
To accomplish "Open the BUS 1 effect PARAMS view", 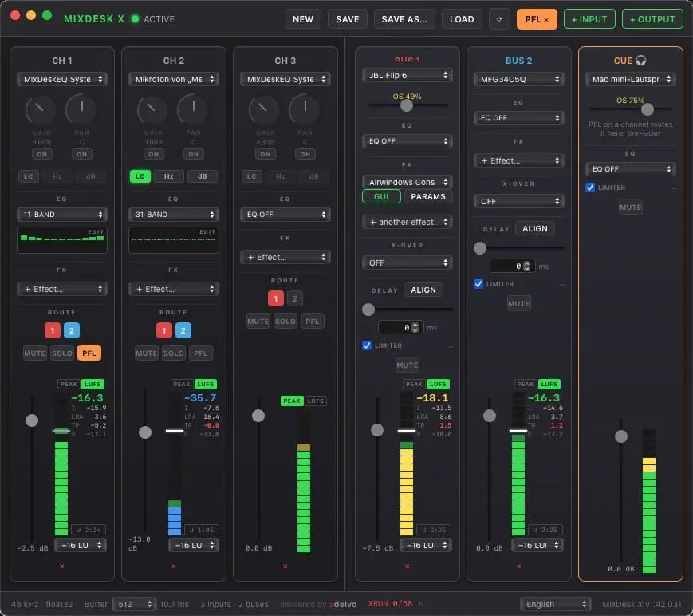I will click(x=427, y=196).
